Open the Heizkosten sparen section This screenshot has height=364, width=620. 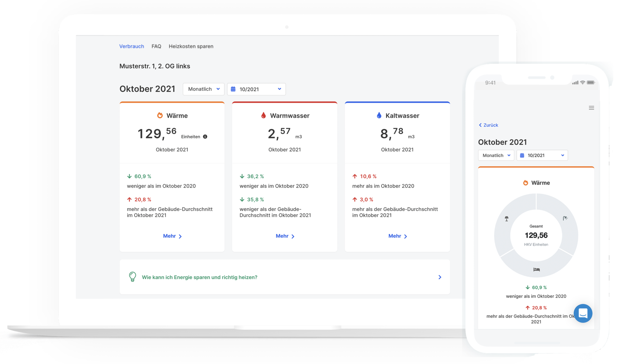tap(191, 46)
